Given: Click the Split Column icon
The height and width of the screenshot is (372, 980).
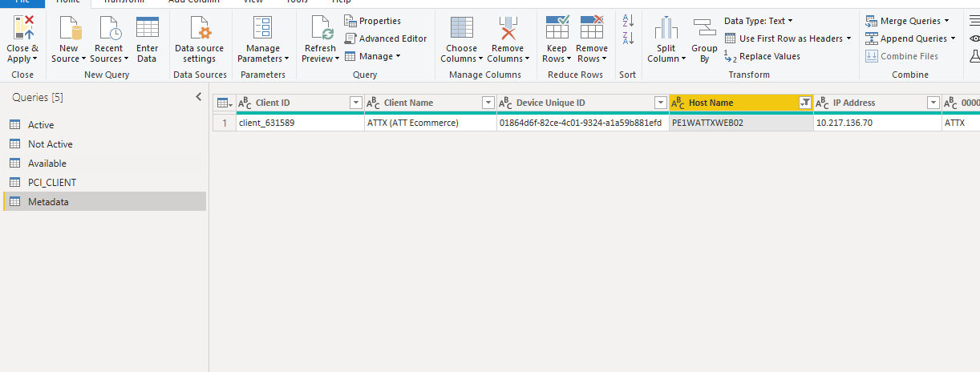Looking at the screenshot, I should point(666,27).
